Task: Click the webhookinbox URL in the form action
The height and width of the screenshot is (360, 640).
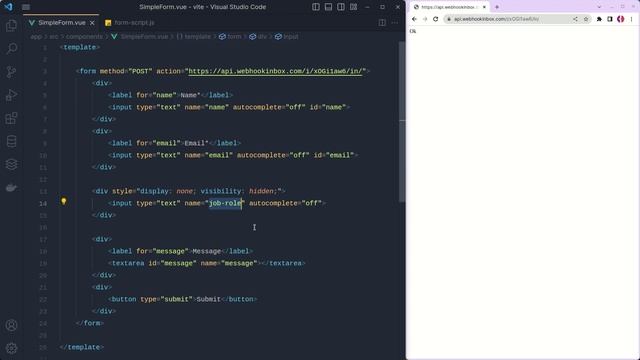Action: [275, 71]
